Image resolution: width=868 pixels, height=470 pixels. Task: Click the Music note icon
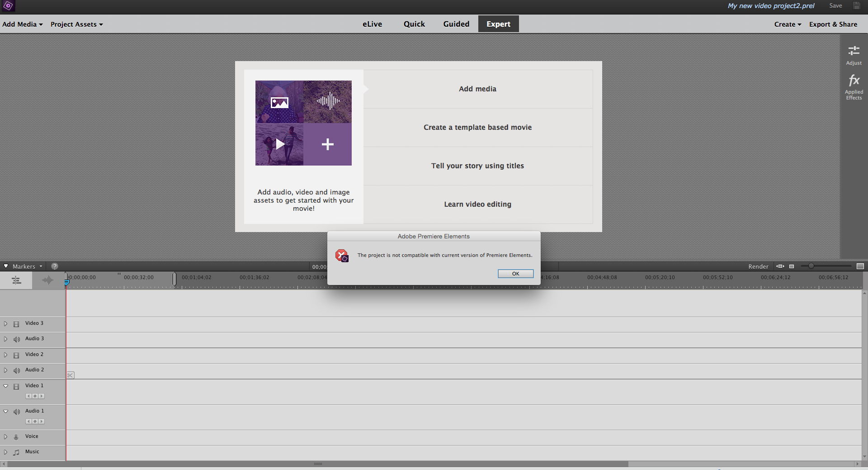16,452
